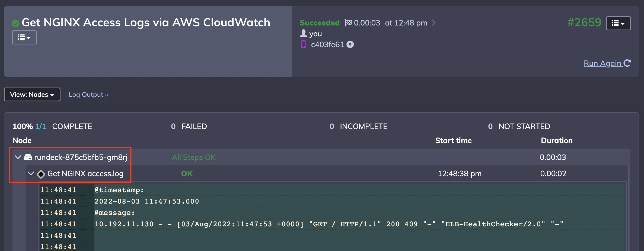The width and height of the screenshot is (644, 251).
Task: Collapse the Get NGINX access.log step
Action: pyautogui.click(x=31, y=173)
